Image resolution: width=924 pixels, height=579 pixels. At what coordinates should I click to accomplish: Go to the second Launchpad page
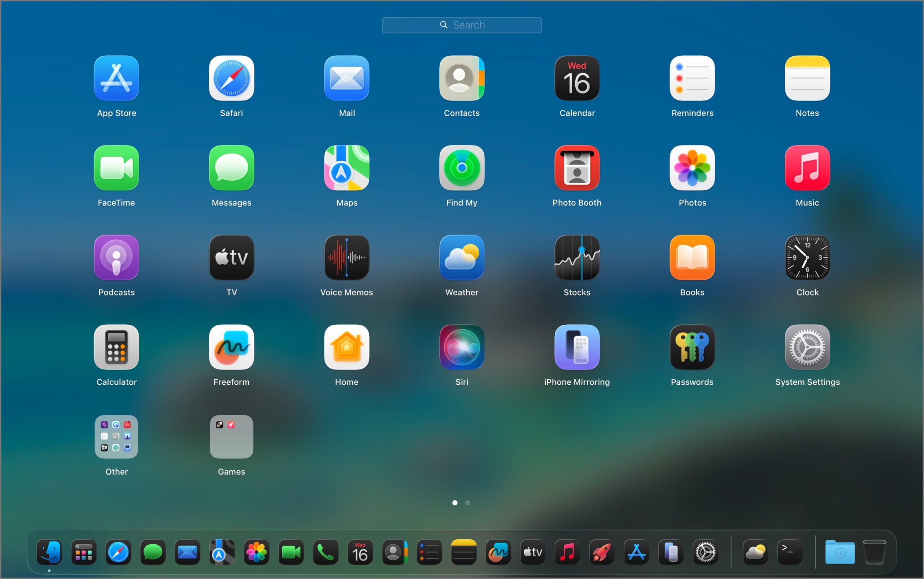coord(467,503)
